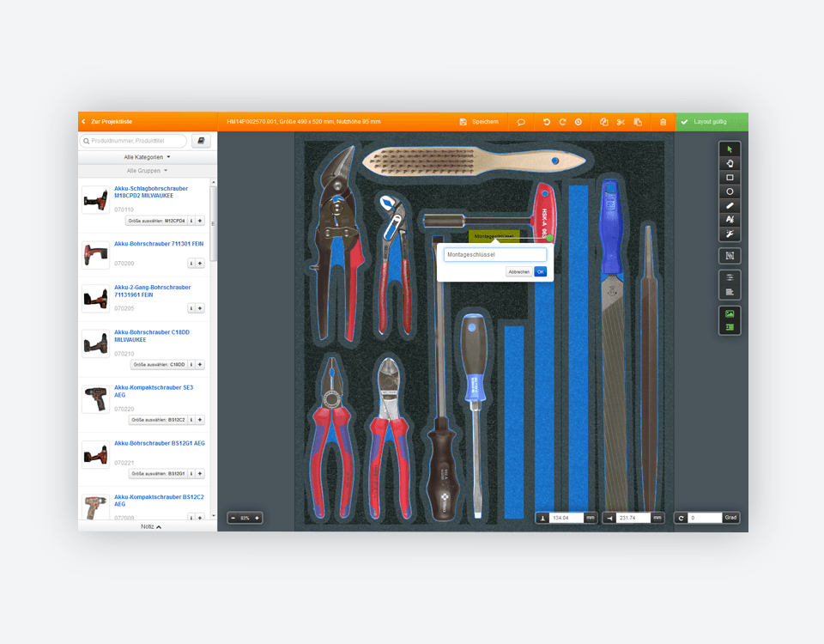Select the rectangle shape tool
The height and width of the screenshot is (644, 824).
coord(730,178)
